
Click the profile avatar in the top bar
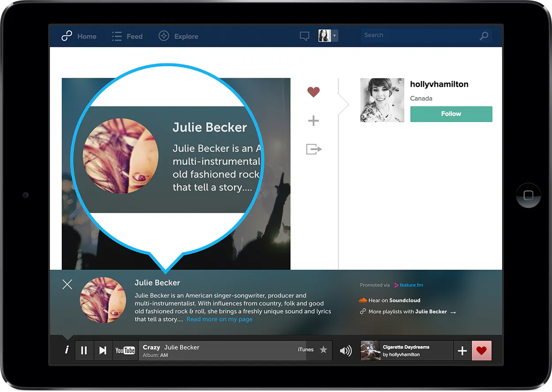(325, 36)
